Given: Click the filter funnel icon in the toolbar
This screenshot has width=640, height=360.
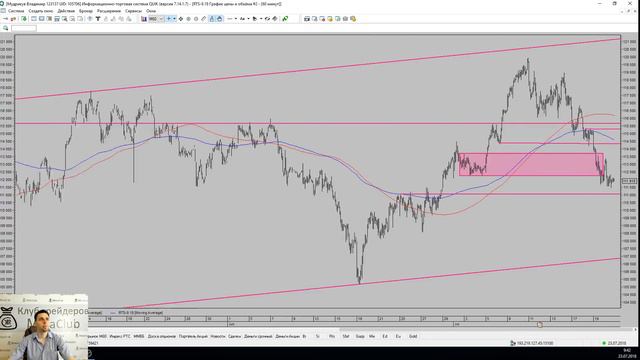Looking at the screenshot, I should 98,19.
